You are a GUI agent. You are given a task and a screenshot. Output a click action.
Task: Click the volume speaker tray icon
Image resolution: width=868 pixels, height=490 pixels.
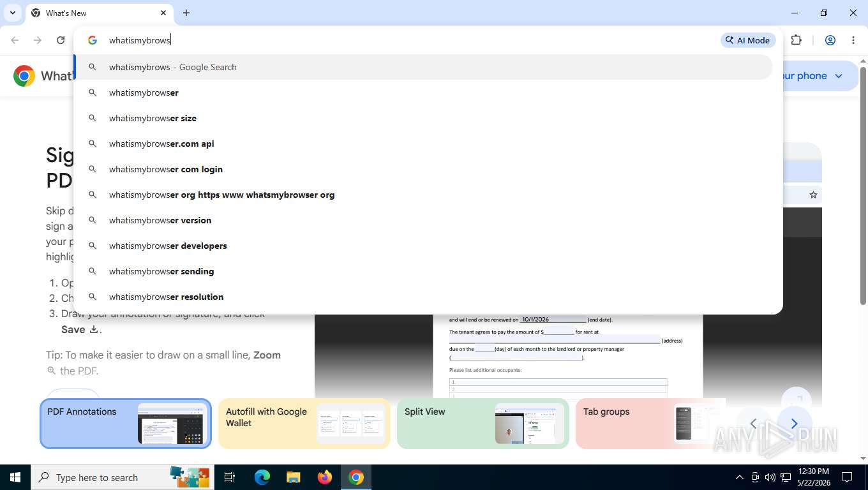tap(770, 477)
